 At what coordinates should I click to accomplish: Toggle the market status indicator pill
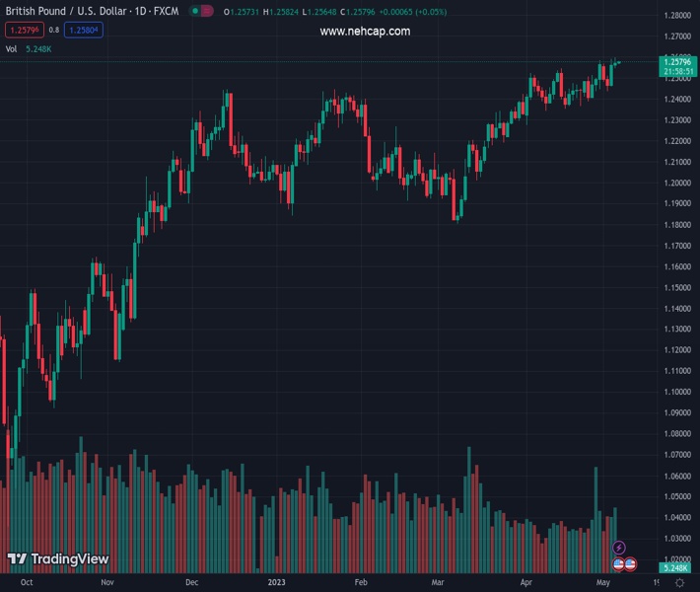(202, 12)
